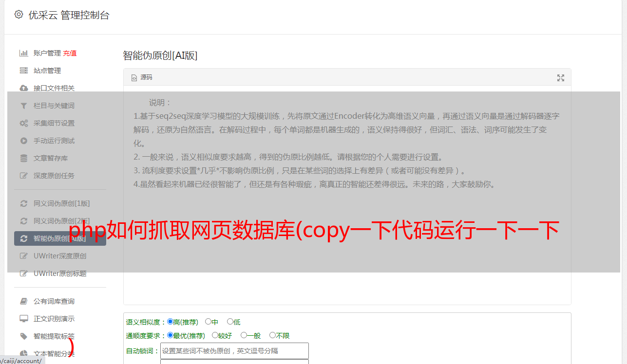Click the gears icon for 采集细节设置
Image resolution: width=627 pixels, height=364 pixels.
point(23,123)
